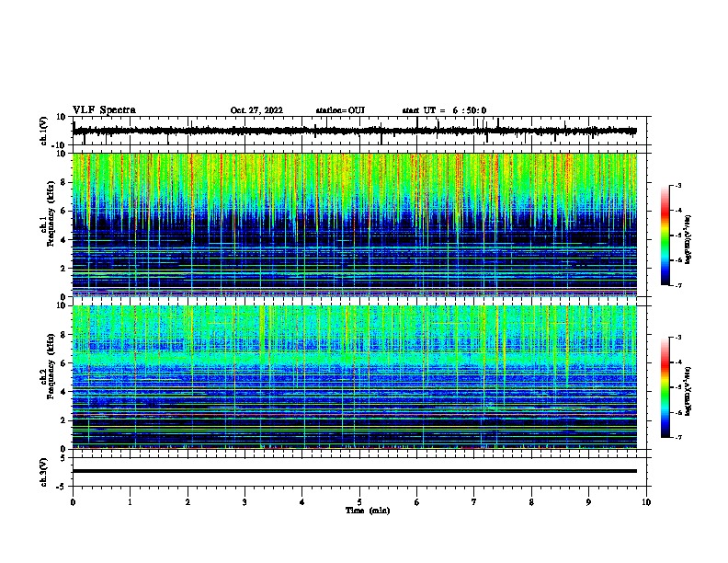Click the ch.1 voltage waveform trace

point(355,131)
